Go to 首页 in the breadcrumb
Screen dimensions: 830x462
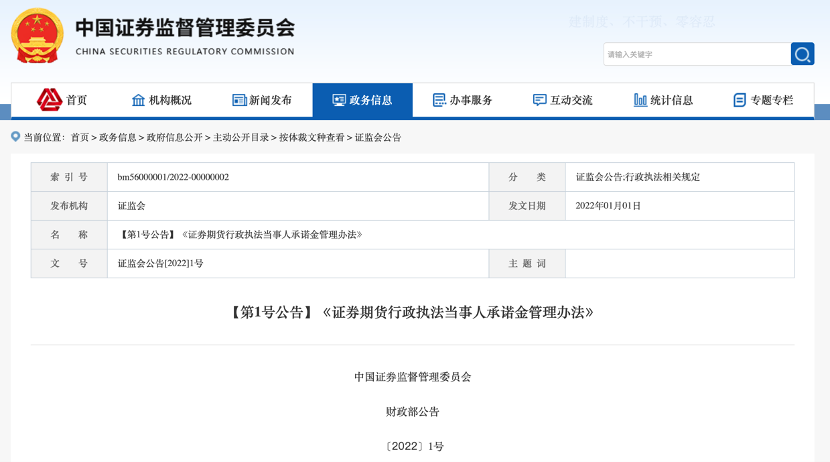point(79,137)
